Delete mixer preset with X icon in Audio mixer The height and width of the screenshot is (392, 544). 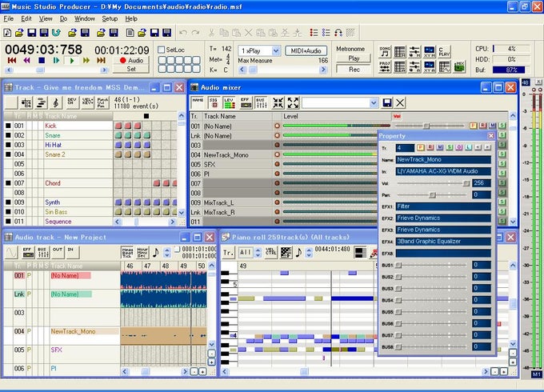point(400,102)
